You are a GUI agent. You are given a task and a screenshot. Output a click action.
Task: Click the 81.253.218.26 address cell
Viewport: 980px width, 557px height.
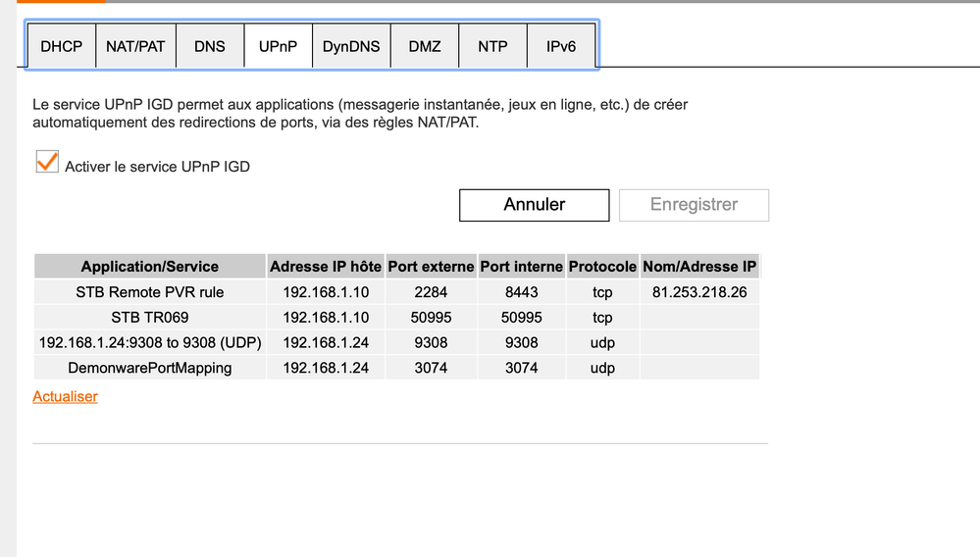pos(698,292)
